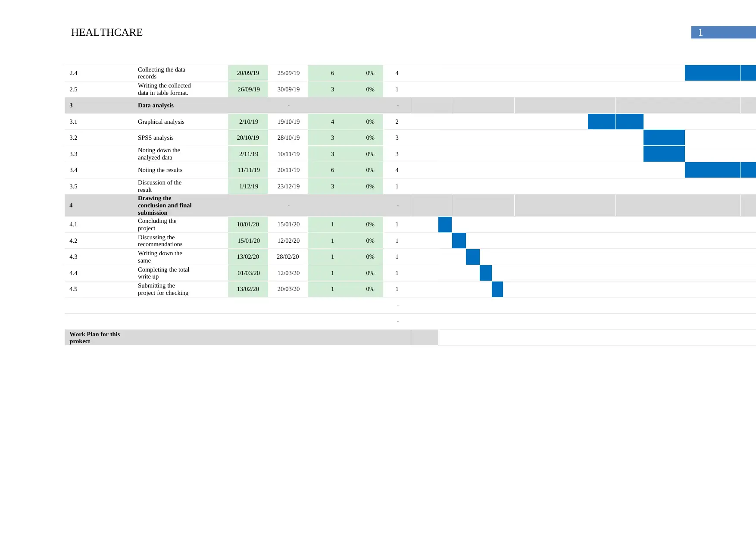Click end date 19/10/19

point(288,122)
